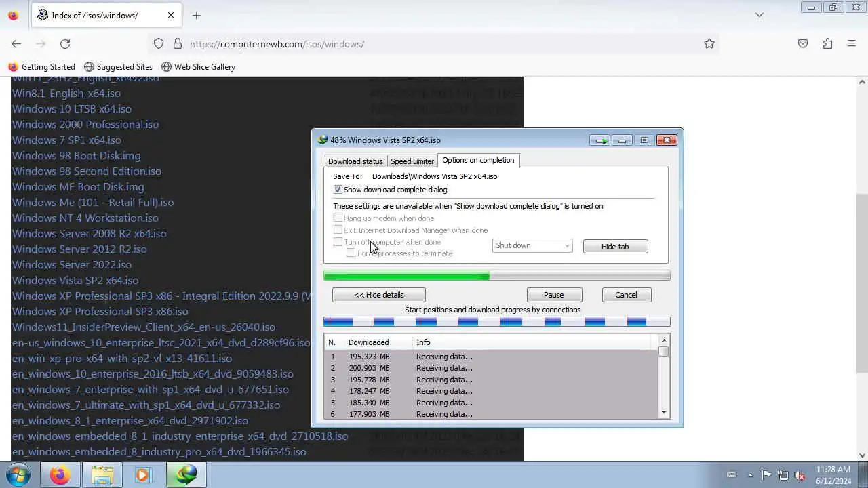Click the Windows Start orb

(18, 474)
